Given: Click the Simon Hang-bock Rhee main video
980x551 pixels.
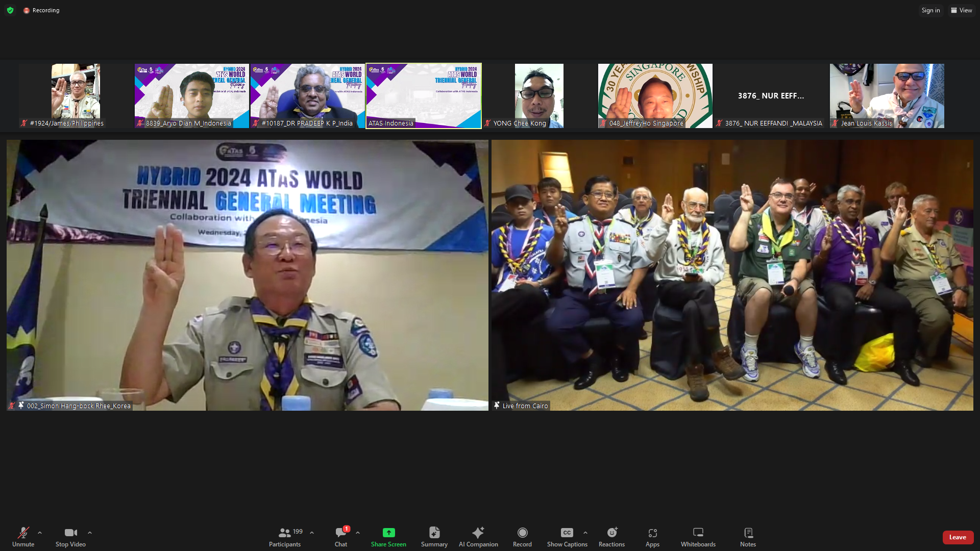Looking at the screenshot, I should click(248, 275).
